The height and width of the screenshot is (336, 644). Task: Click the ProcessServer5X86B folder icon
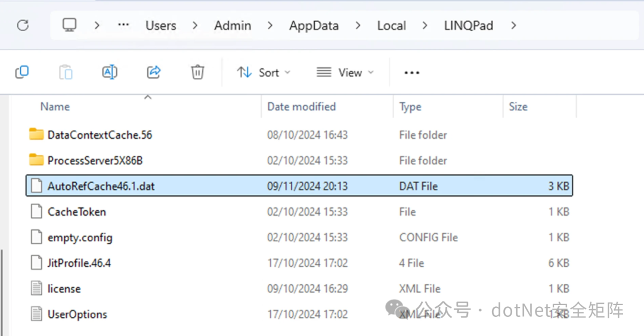(36, 160)
